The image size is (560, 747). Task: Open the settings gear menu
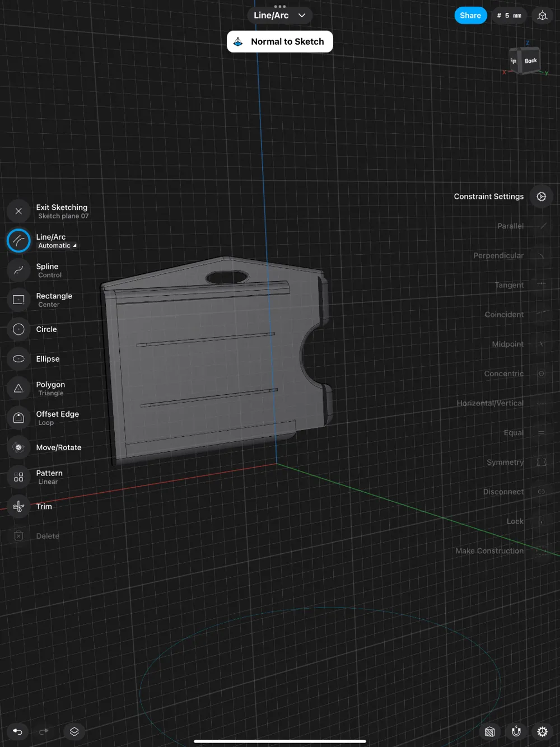coord(542,731)
